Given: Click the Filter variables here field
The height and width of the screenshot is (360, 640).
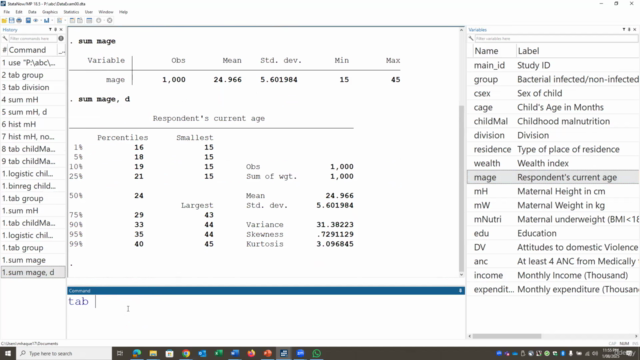Looking at the screenshot, I should [x=556, y=38].
